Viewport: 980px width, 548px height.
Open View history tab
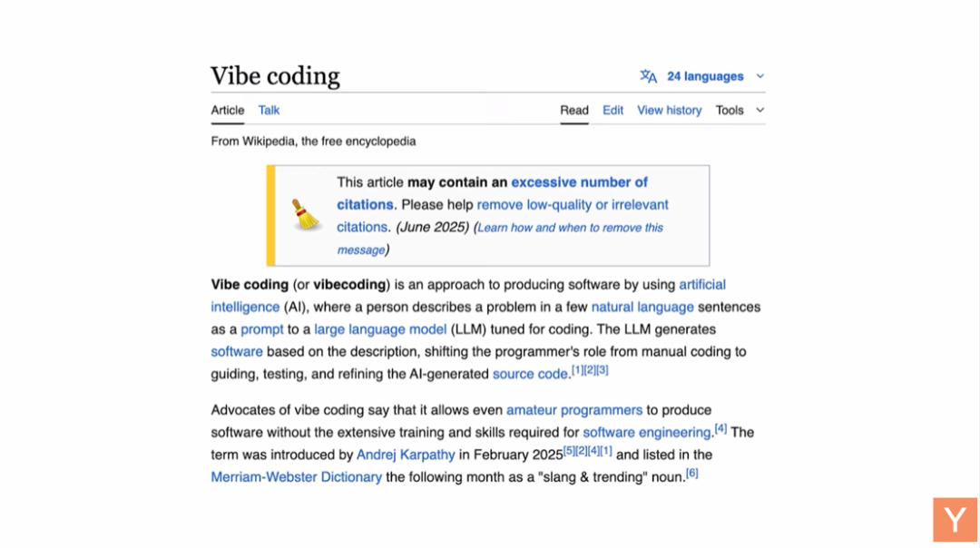[x=670, y=110]
